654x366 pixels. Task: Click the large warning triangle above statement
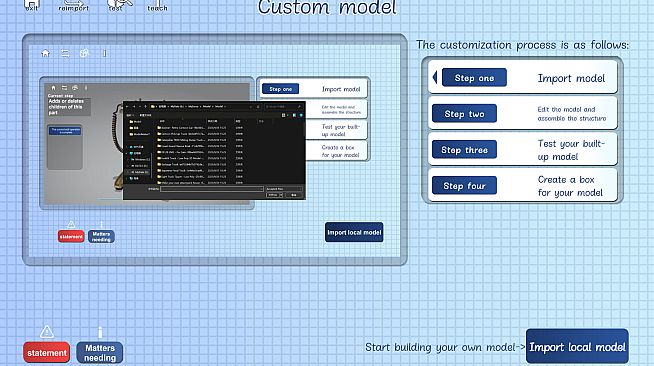[47, 332]
